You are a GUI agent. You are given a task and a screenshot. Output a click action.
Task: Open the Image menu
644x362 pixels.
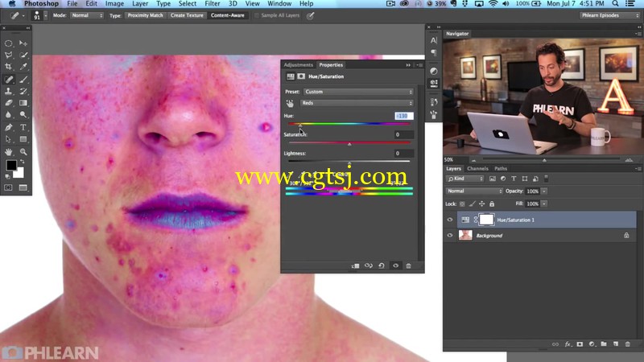114,4
